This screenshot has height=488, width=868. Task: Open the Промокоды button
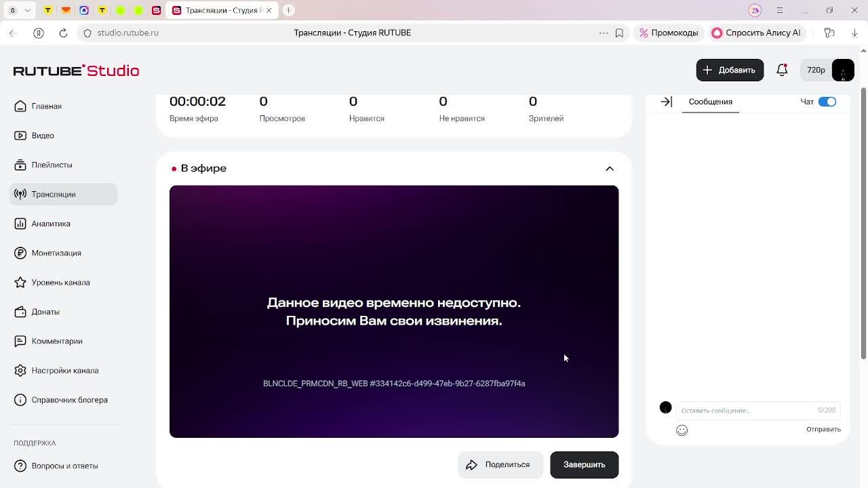(669, 33)
